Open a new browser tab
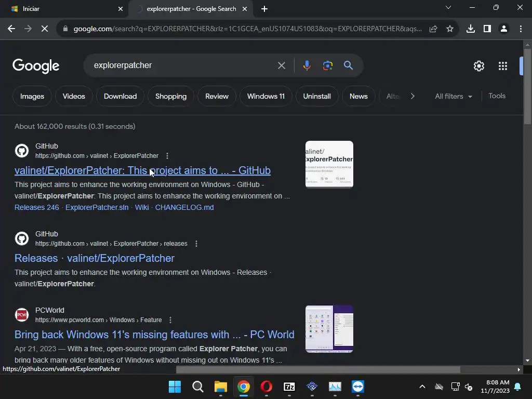The image size is (532, 399). 264,9
